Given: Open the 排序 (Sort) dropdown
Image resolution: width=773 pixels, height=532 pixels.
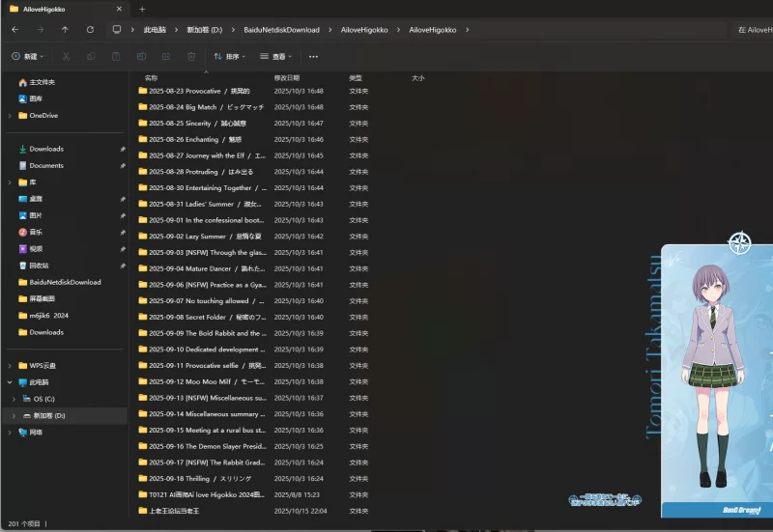Looking at the screenshot, I should (229, 57).
